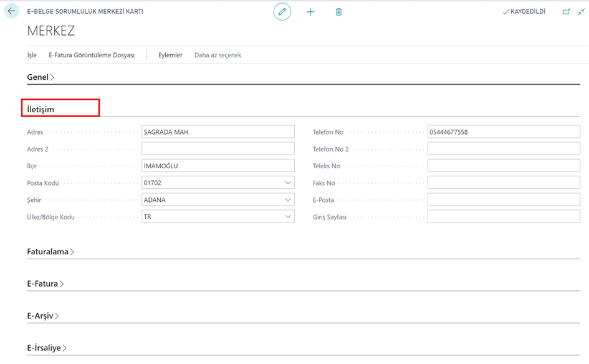Collapse the İletişim section header
The height and width of the screenshot is (364, 589).
click(41, 109)
